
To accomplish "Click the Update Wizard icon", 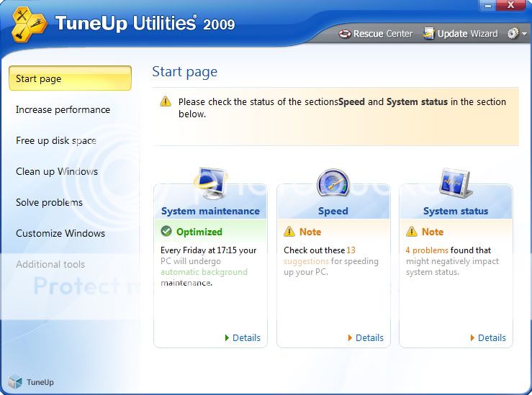I will coord(428,34).
